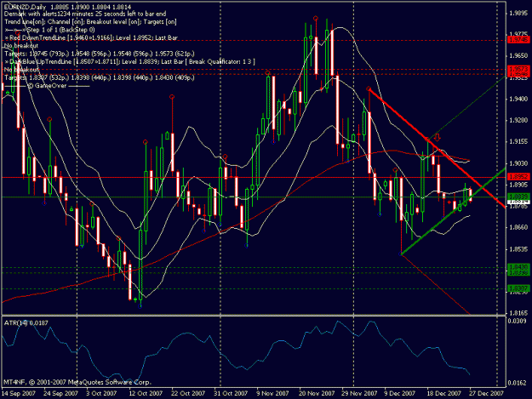
Task: Click the 0.0309 value on the ATR scale
Action: tap(518, 321)
